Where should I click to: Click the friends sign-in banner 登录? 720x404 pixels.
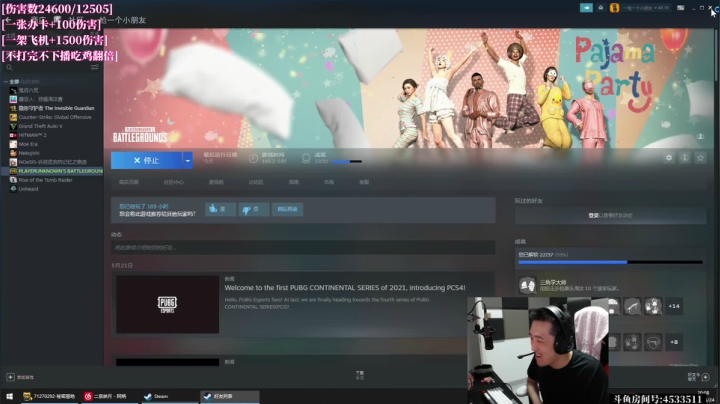(610, 215)
